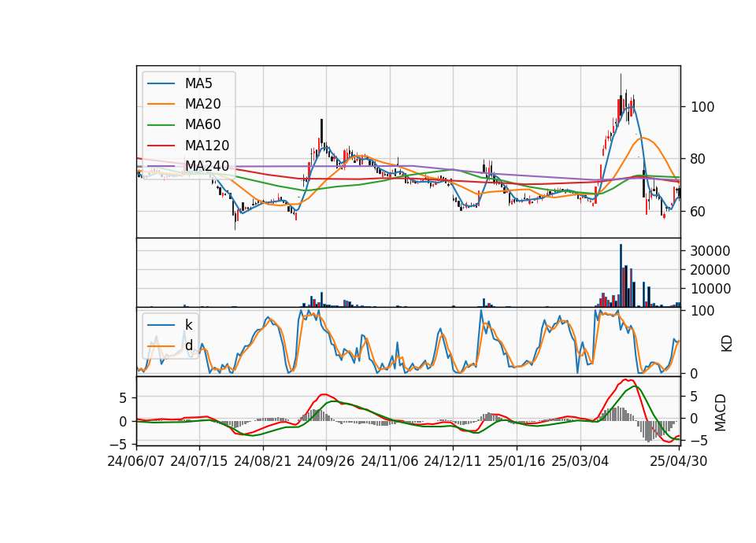Screen dimensions: 756x543
Task: Click the d legend entry in KD panel
Action: (x=189, y=345)
